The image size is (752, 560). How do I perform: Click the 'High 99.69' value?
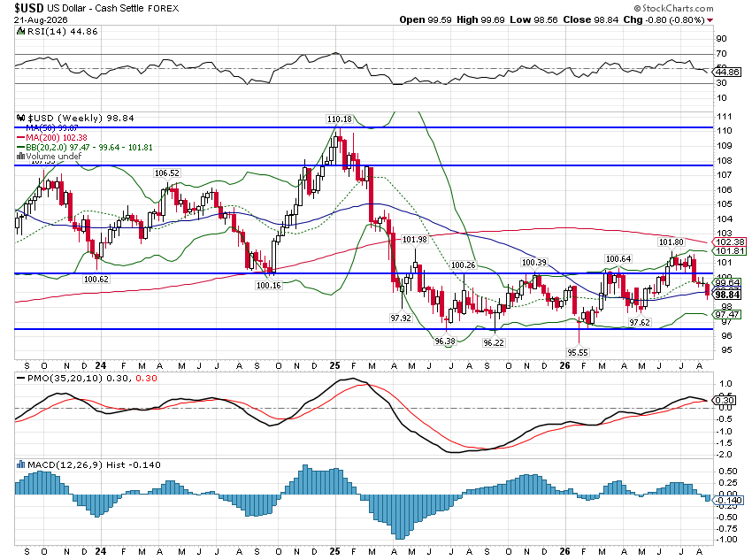[x=480, y=19]
